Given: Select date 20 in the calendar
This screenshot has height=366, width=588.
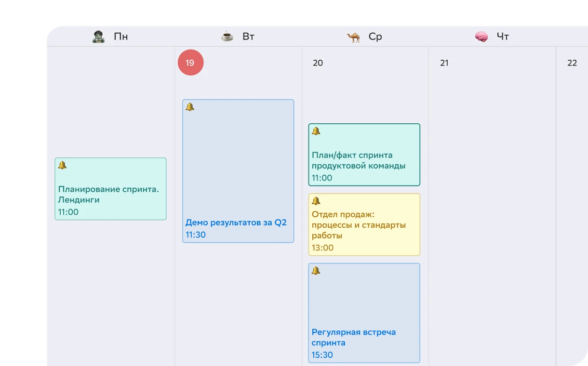Looking at the screenshot, I should point(318,63).
